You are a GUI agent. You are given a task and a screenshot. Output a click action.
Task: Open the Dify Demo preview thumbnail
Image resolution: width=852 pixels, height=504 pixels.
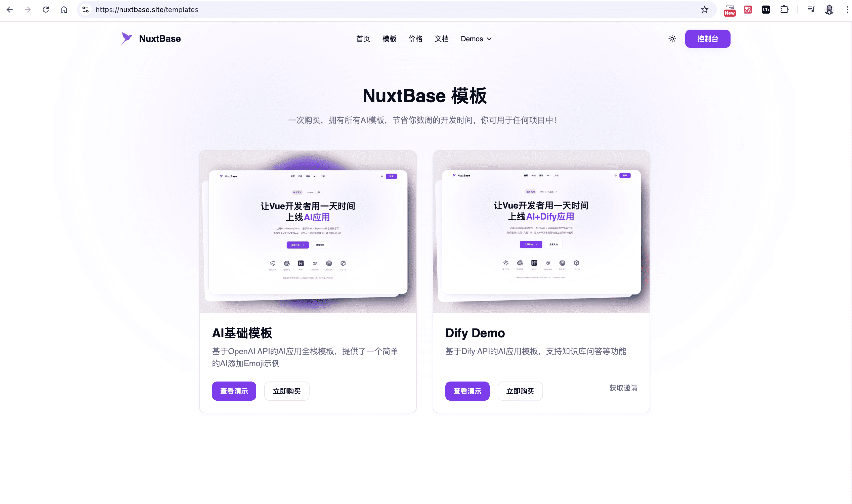click(x=541, y=232)
